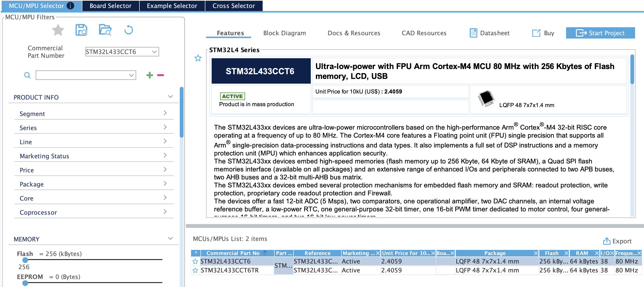Remove the I/O column via its X

tap(612, 253)
